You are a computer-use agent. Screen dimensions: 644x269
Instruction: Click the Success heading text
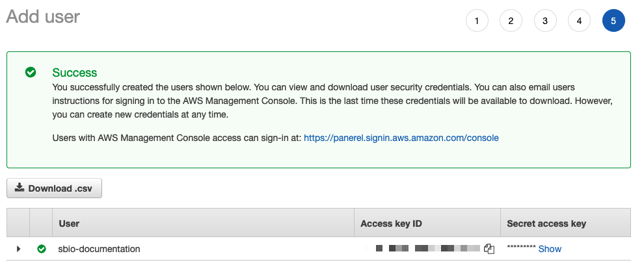[74, 73]
